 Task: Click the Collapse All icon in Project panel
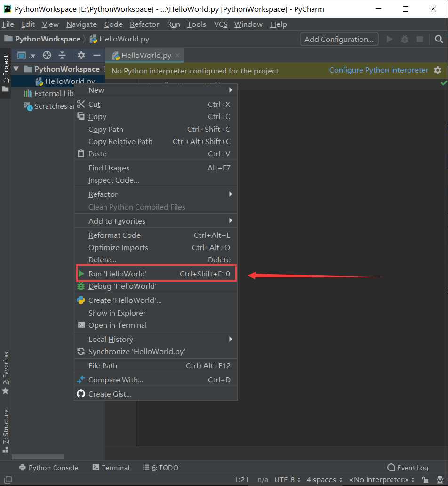[x=62, y=55]
